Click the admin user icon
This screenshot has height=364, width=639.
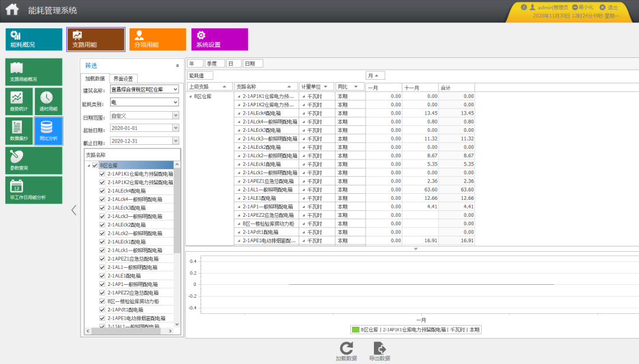532,7
